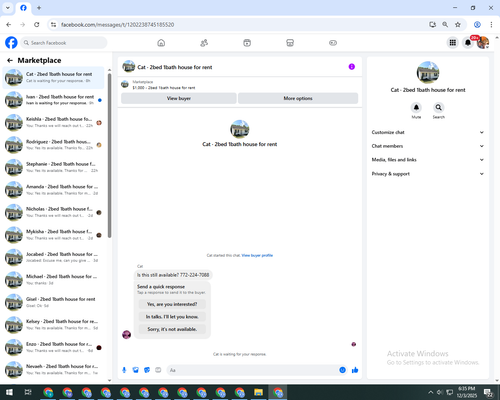This screenshot has height=400, width=500.
Task: Search in conversation magnifier icon
Action: coord(439,107)
